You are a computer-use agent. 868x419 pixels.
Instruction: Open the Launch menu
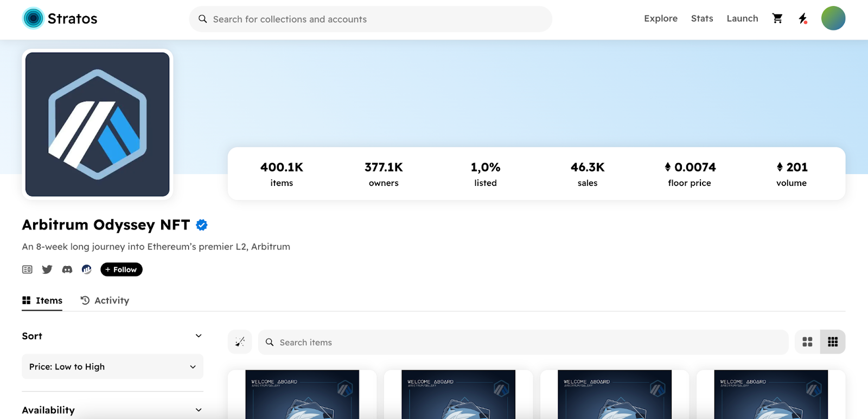[x=742, y=18]
